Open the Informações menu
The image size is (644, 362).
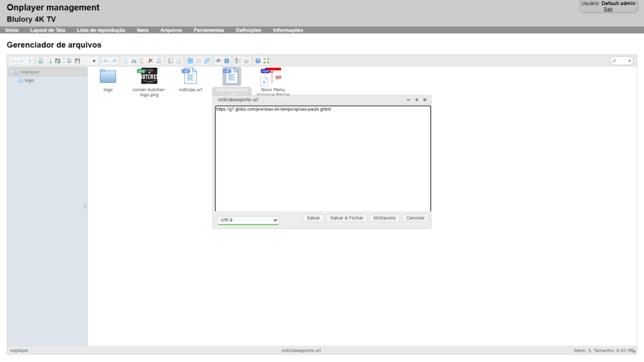click(x=288, y=30)
